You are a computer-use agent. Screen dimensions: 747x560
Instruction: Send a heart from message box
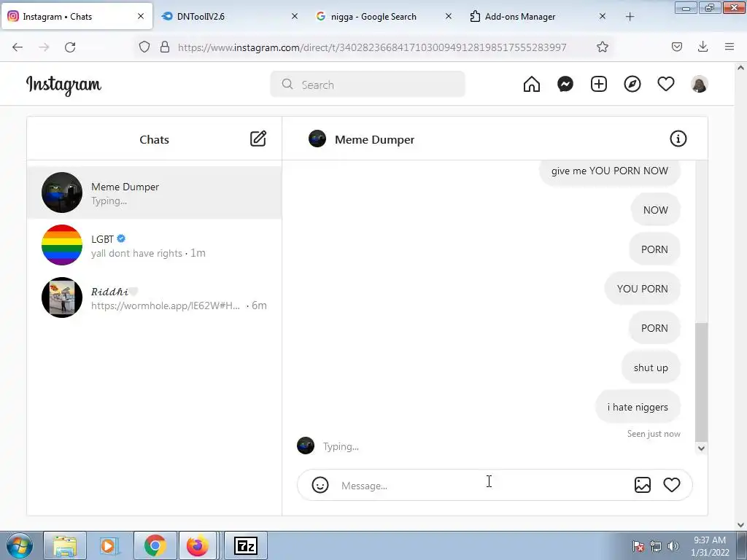point(672,485)
